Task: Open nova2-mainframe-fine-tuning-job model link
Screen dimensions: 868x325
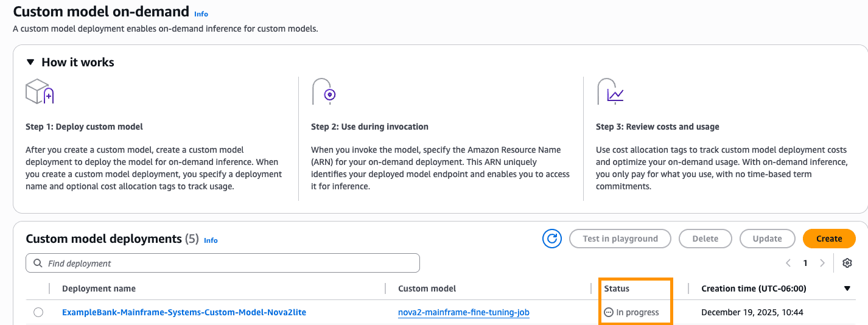Action: (x=463, y=312)
